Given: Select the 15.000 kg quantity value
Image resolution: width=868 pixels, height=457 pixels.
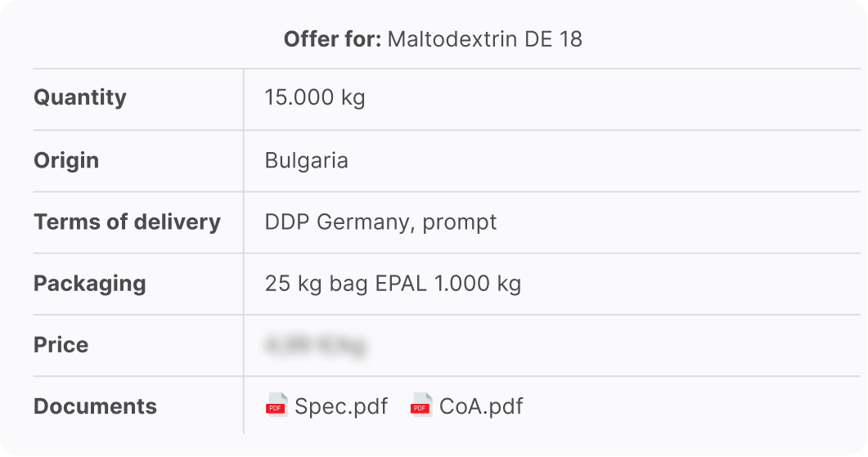Looking at the screenshot, I should pos(315,98).
